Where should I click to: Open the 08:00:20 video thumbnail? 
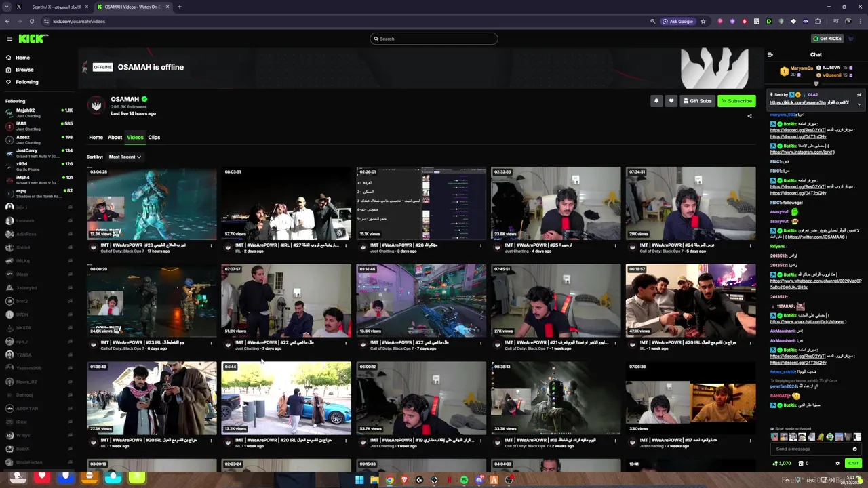click(x=152, y=300)
